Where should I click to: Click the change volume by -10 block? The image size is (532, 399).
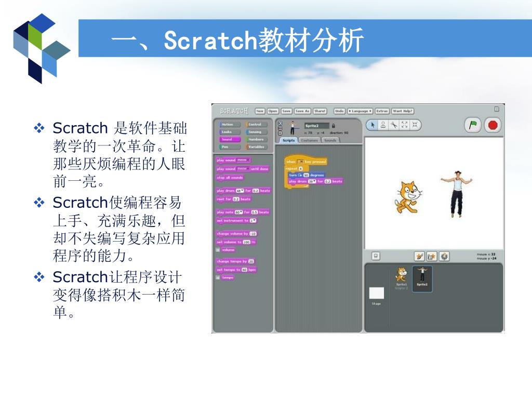click(x=237, y=233)
